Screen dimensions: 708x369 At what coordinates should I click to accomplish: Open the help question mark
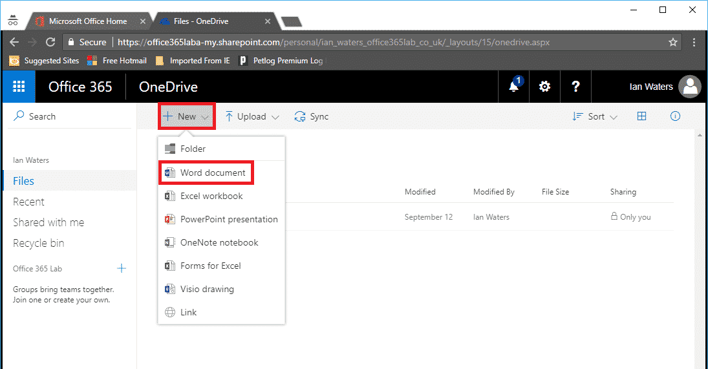coord(575,86)
